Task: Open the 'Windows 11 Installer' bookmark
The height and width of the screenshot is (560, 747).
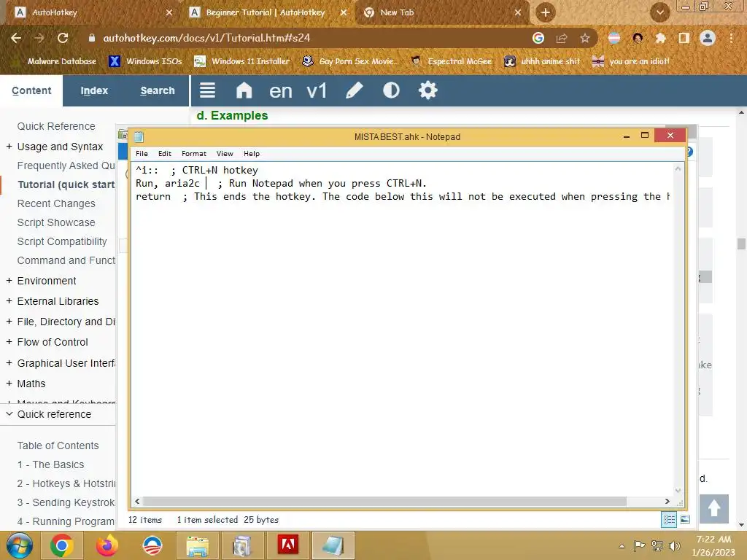Action: click(242, 61)
